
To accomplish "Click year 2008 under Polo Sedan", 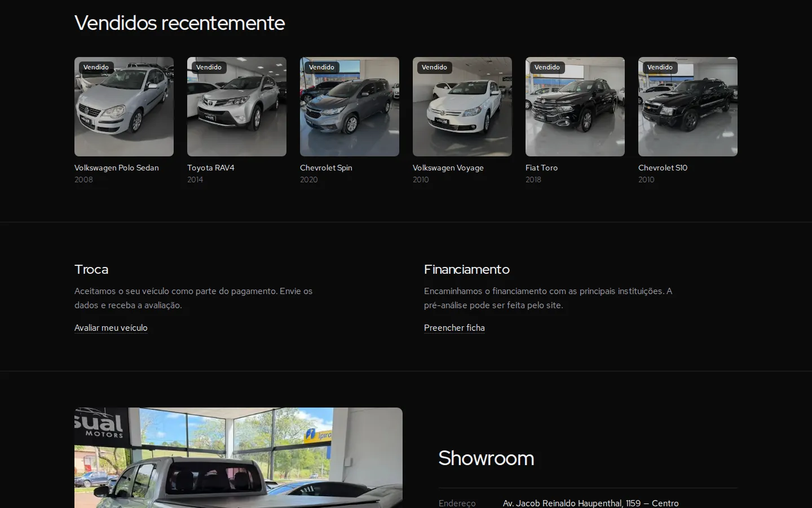I will 83,179.
